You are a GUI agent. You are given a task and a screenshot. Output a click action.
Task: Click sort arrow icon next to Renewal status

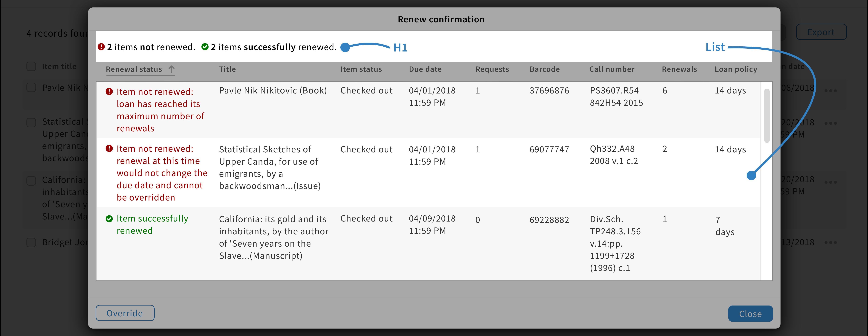tap(172, 69)
